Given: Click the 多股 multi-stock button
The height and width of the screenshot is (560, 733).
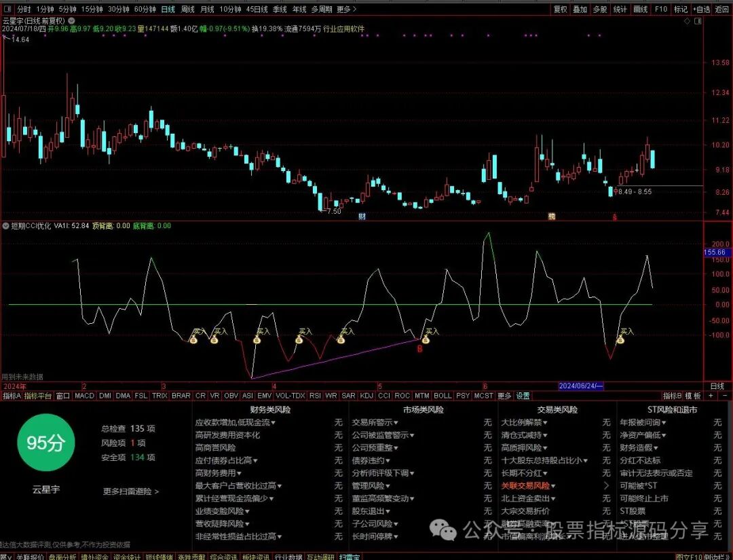Looking at the screenshot, I should click(600, 10).
